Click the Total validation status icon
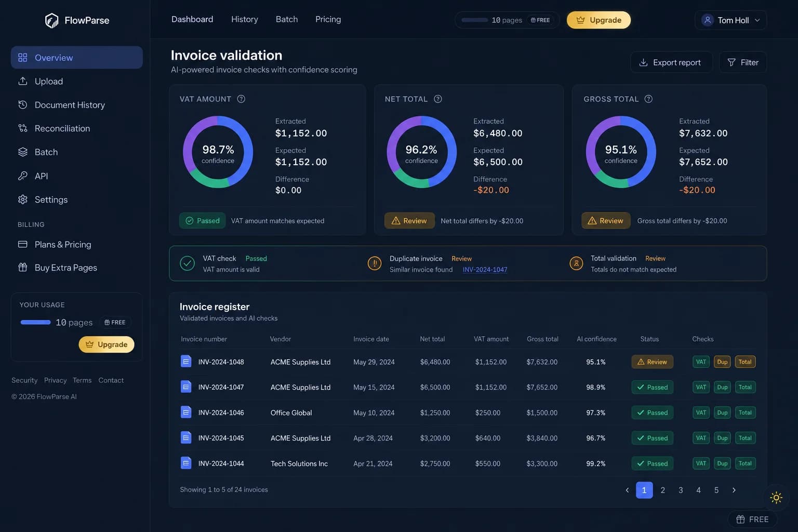 point(576,263)
